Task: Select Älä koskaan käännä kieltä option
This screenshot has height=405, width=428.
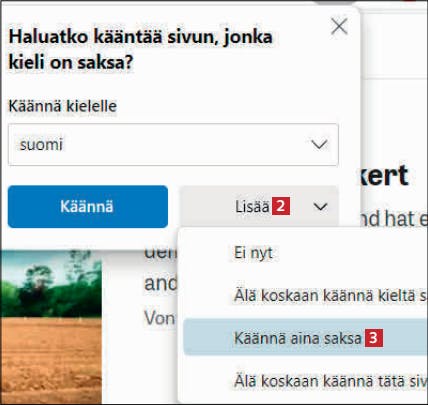Action: [x=331, y=295]
